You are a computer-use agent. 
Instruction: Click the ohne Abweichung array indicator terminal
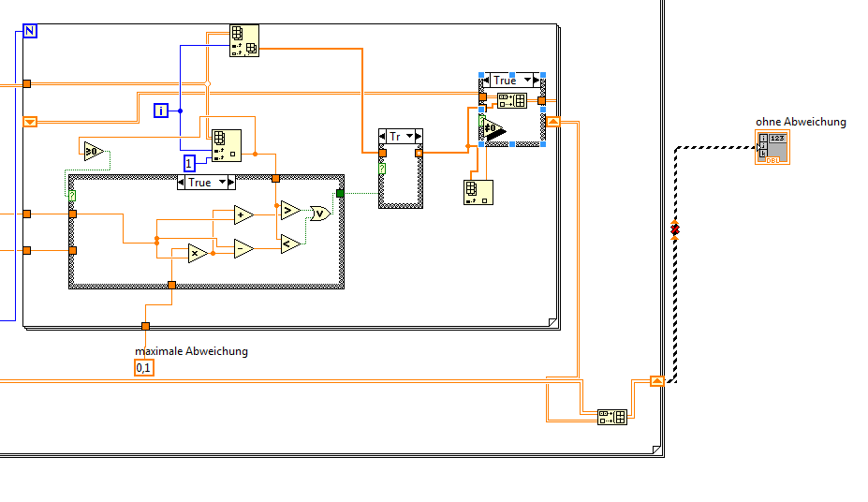click(772, 147)
